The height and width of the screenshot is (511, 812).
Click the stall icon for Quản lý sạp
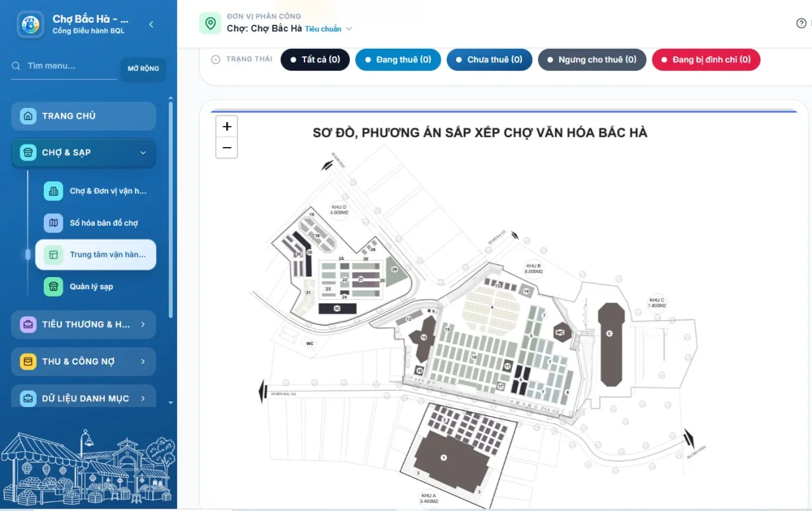pos(53,287)
